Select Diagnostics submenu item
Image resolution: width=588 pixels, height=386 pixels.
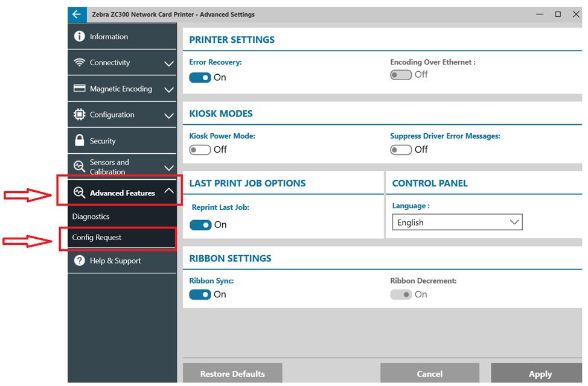[122, 217]
